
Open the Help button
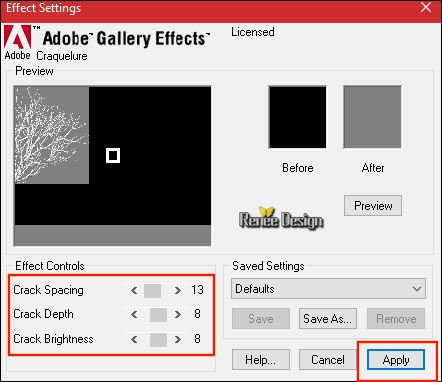pos(261,360)
